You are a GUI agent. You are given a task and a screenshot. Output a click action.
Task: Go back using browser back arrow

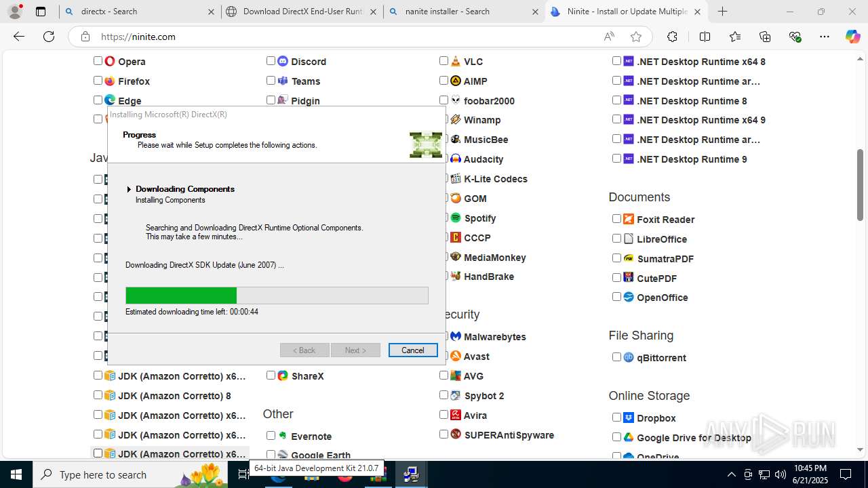19,37
